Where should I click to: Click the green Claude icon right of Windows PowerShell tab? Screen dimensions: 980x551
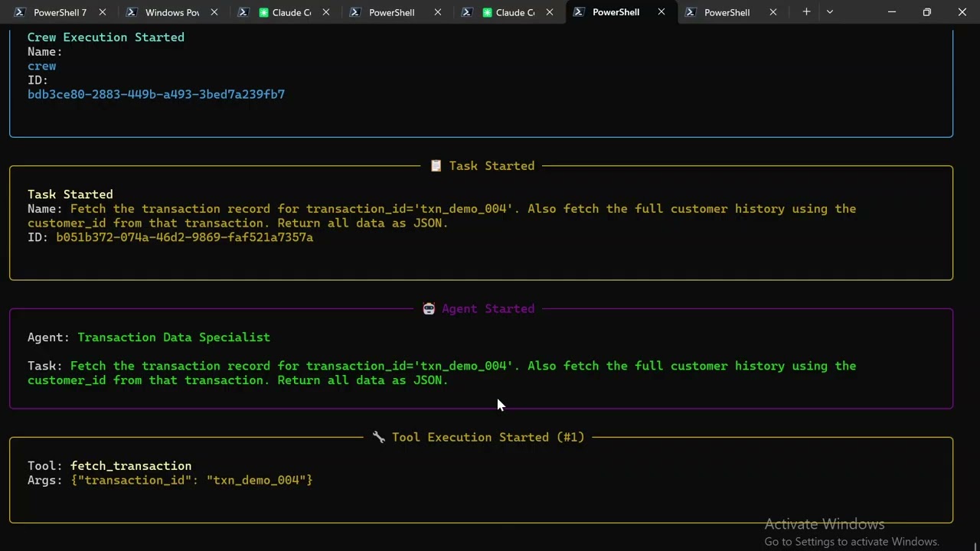click(263, 12)
